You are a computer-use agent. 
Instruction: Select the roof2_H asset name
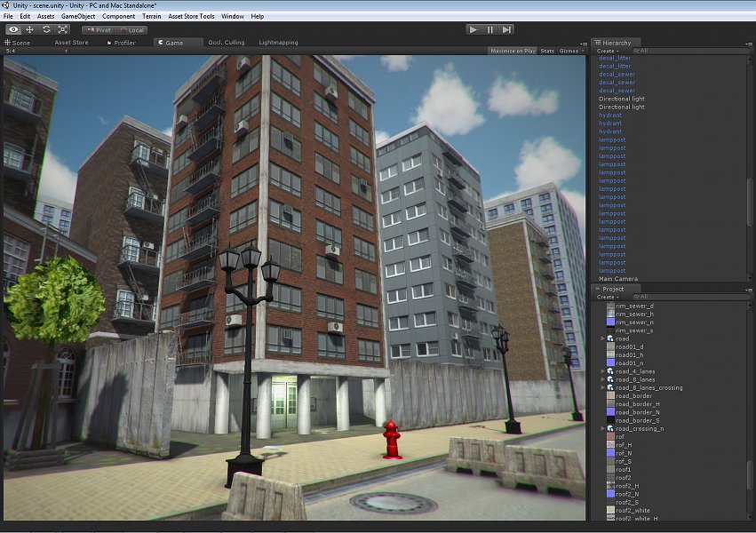click(x=627, y=486)
